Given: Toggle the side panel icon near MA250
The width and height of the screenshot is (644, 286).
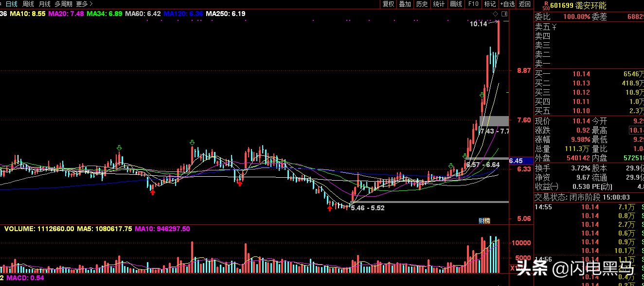Looking at the screenshot, I should (x=503, y=14).
